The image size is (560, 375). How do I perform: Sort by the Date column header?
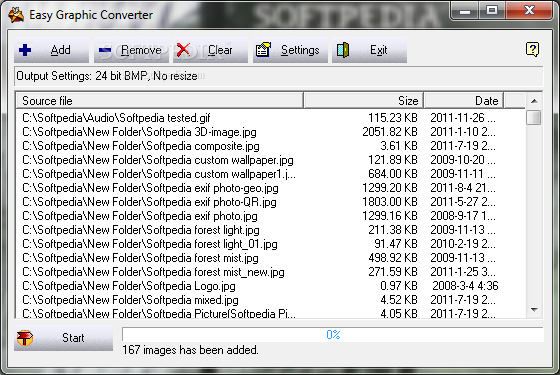click(x=464, y=101)
